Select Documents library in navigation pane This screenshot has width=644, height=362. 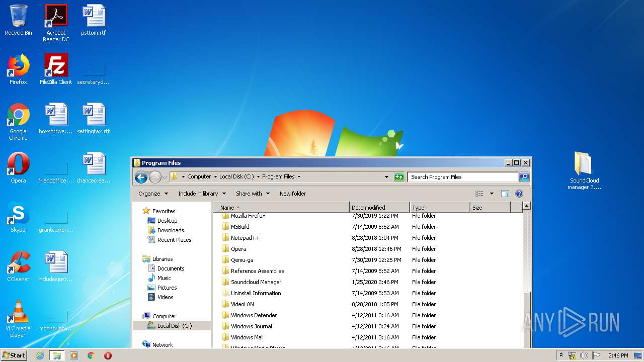[x=171, y=268]
